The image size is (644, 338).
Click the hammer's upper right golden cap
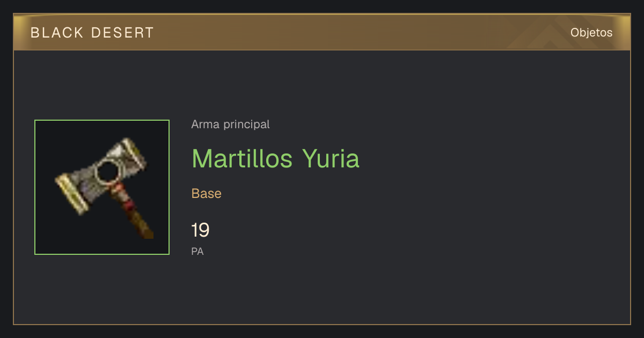pos(133,152)
